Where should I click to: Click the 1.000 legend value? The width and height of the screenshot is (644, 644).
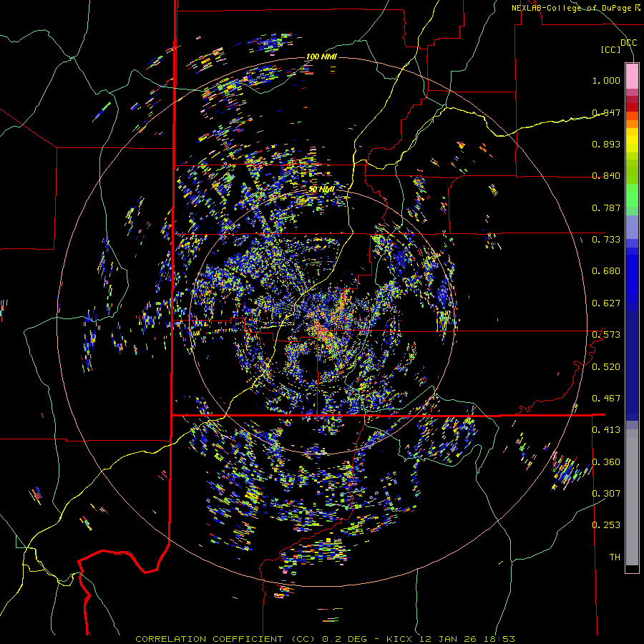pyautogui.click(x=606, y=80)
